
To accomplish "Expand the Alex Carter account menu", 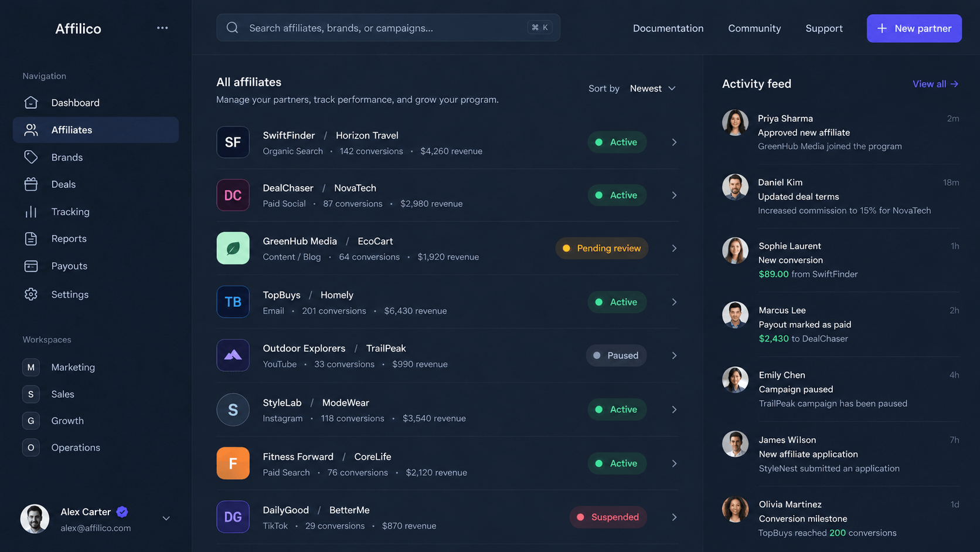I will pos(166,519).
